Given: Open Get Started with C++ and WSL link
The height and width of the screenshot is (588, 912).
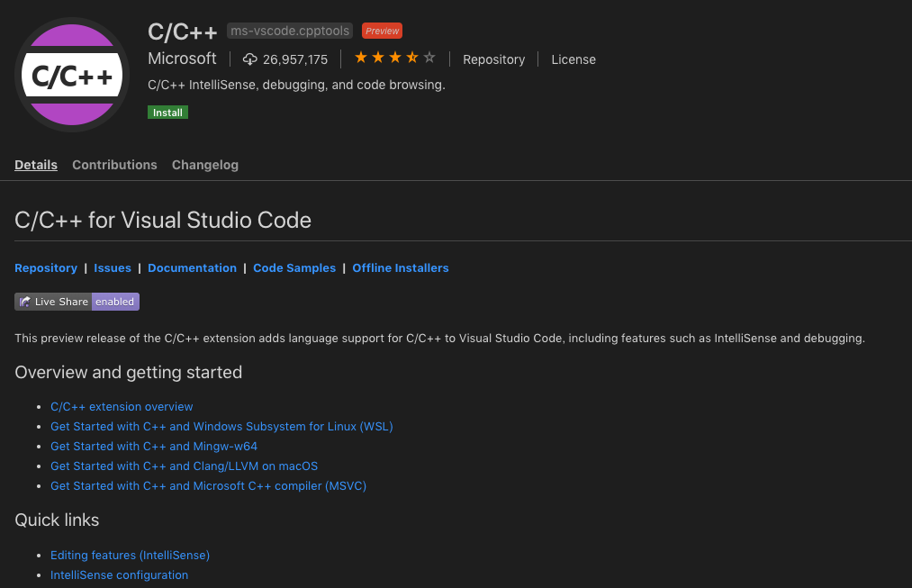Looking at the screenshot, I should pyautogui.click(x=221, y=426).
